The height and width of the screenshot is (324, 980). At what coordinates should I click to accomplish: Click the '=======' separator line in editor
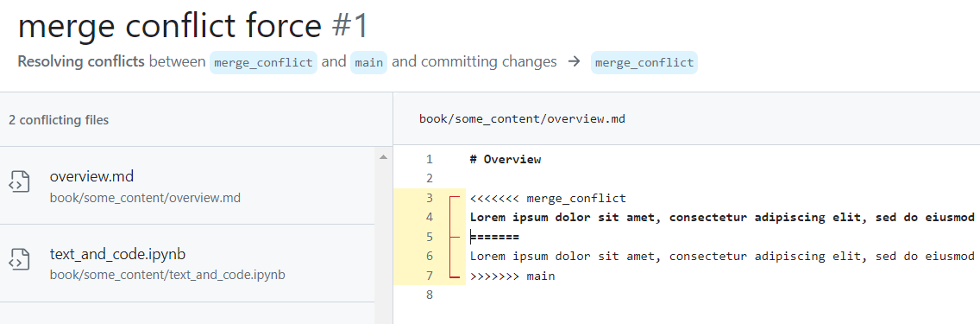tap(494, 237)
